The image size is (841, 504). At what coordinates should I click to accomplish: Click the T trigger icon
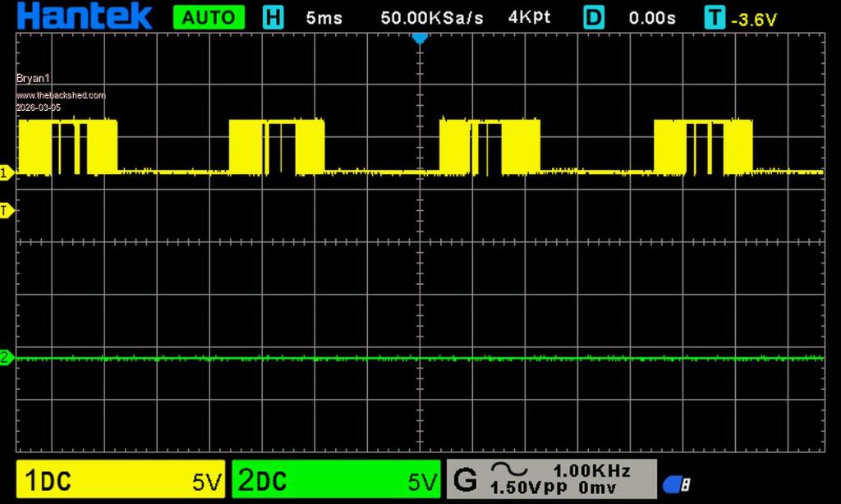pos(715,17)
